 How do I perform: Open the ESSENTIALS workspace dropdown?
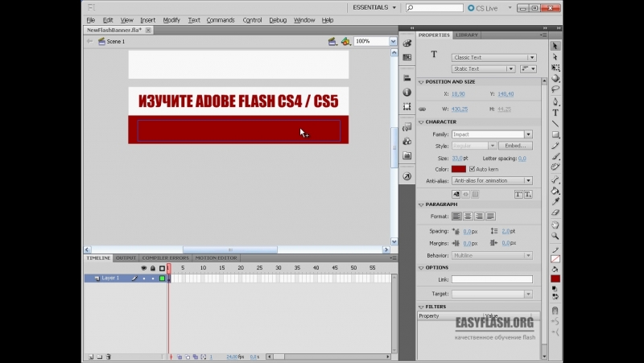click(374, 7)
